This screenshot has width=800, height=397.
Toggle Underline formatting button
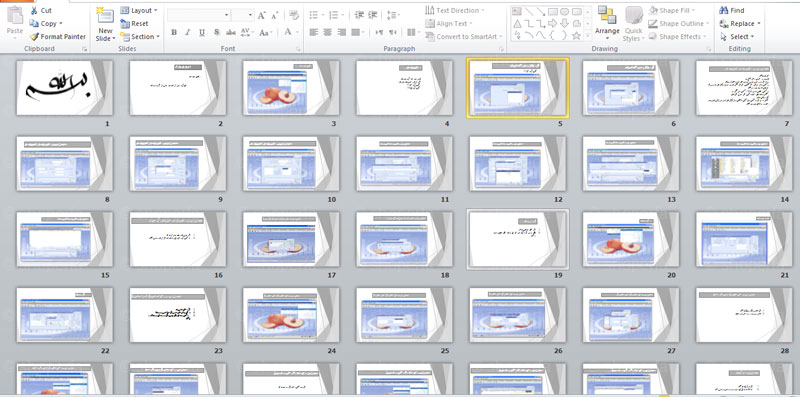pos(202,32)
